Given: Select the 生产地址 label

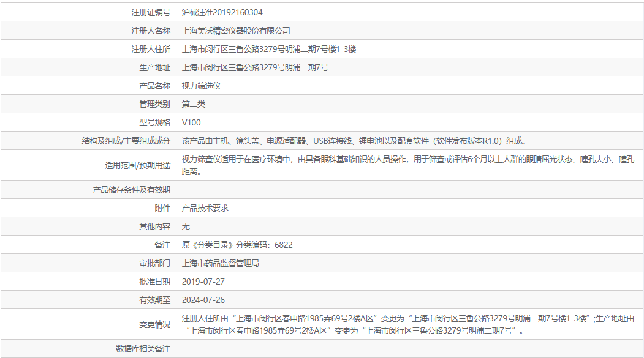Looking at the screenshot, I should coord(155,68).
